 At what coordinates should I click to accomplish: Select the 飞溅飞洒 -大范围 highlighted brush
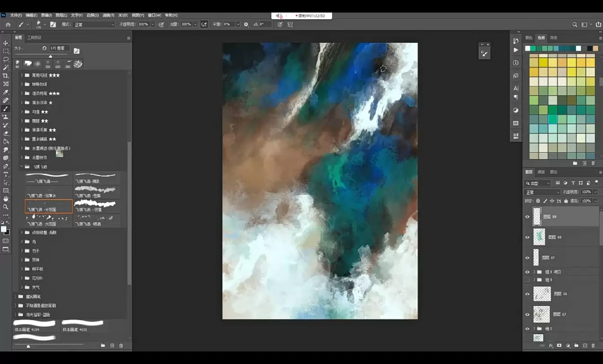point(49,206)
